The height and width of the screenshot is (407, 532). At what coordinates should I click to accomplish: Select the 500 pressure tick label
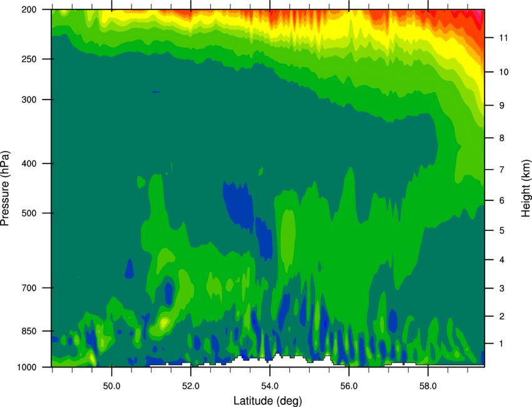[29, 213]
